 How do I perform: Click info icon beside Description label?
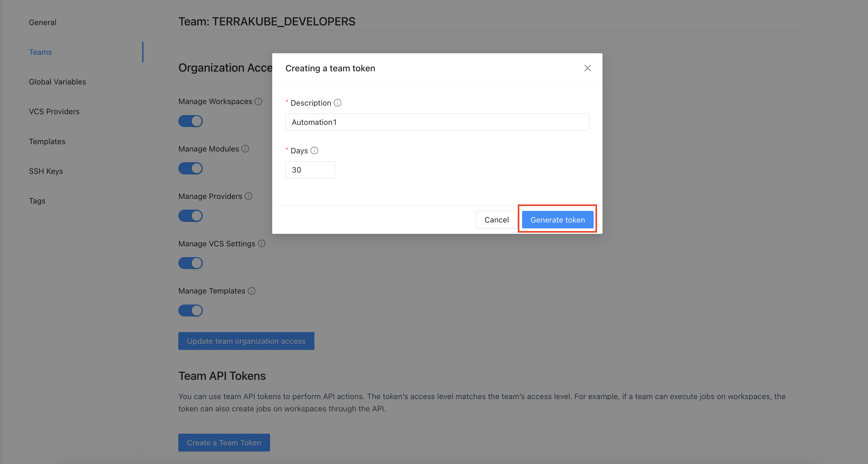(x=337, y=103)
